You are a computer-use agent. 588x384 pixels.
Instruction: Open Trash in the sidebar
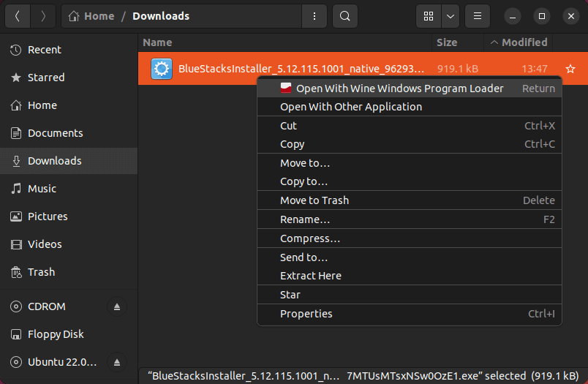pos(69,272)
